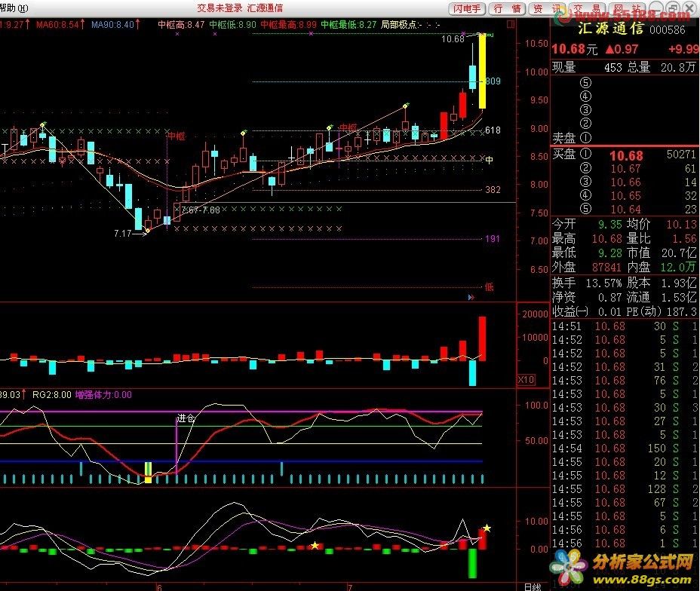
Task: Click the 最高 10.68 high value
Action: point(606,239)
